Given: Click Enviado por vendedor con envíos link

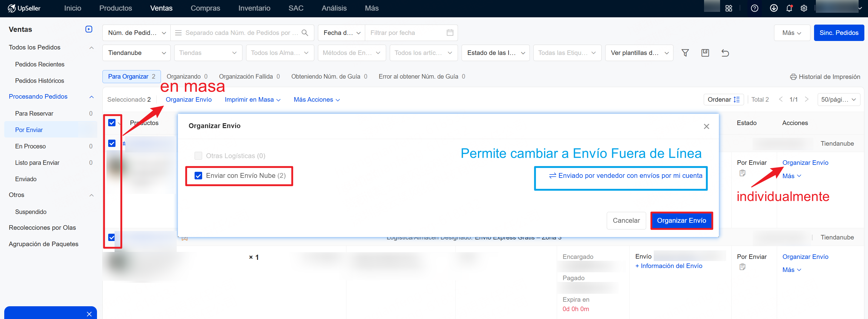Looking at the screenshot, I should click(x=626, y=175).
